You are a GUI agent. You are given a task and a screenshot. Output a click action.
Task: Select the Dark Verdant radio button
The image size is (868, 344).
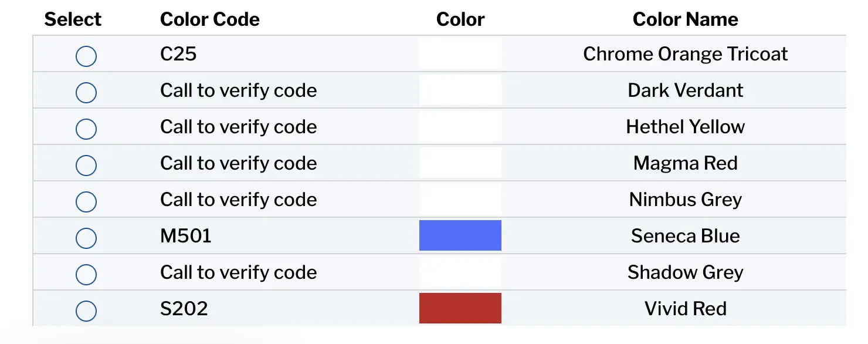[x=86, y=93]
